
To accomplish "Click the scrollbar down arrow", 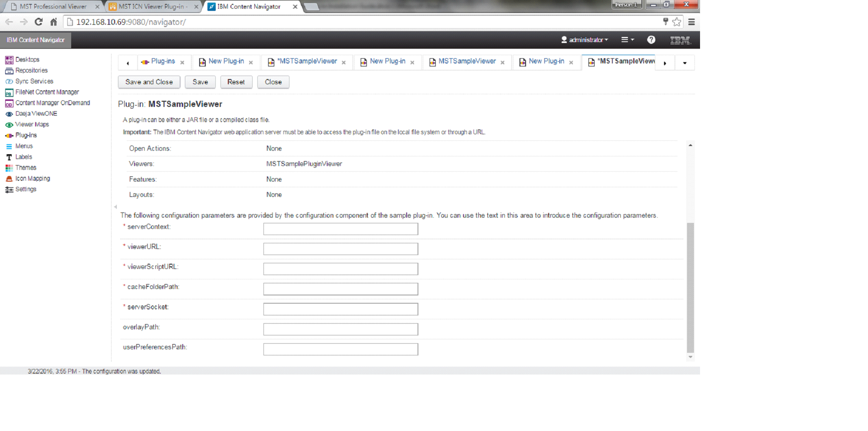I will click(690, 357).
